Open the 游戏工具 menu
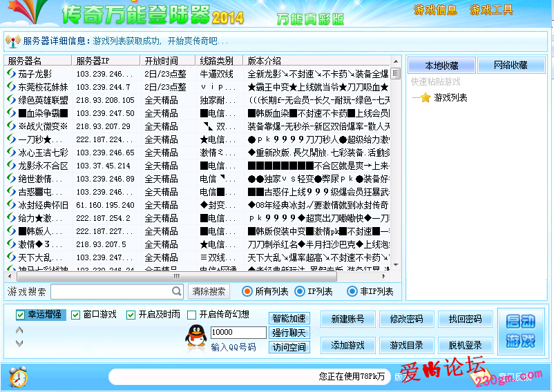554x392 pixels. pyautogui.click(x=491, y=10)
